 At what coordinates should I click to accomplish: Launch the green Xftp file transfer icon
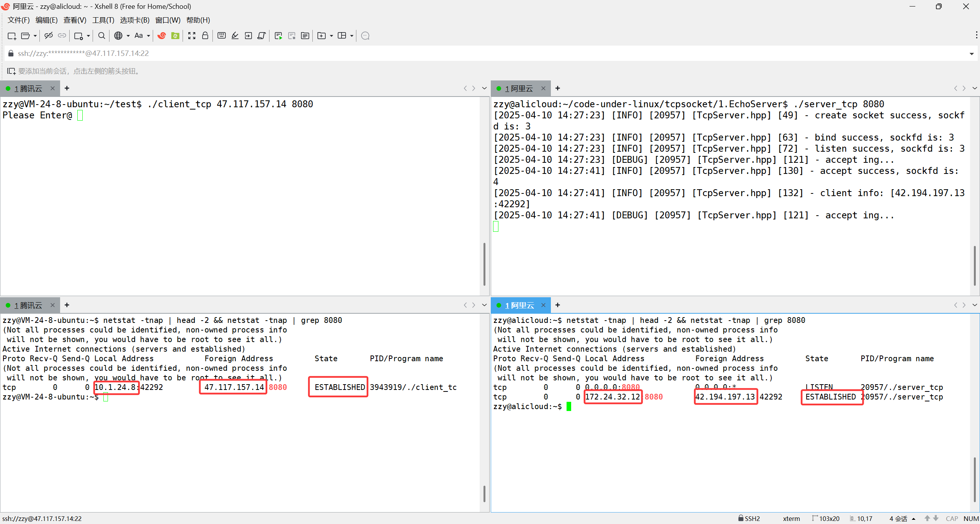(175, 36)
